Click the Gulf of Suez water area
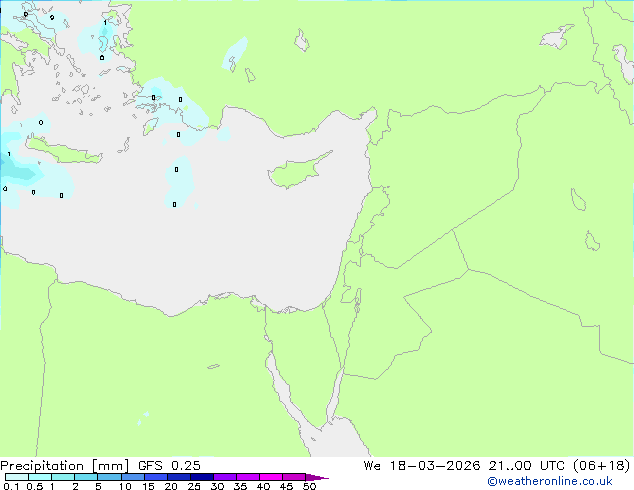This screenshot has width=634, height=490. [x=283, y=392]
